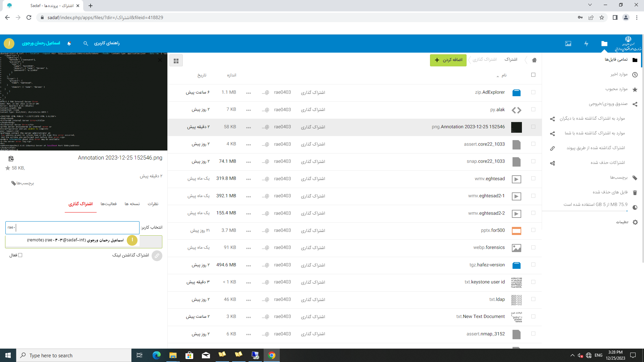Open more actions menu for alak.py
This screenshot has width=644, height=362.
(x=249, y=110)
